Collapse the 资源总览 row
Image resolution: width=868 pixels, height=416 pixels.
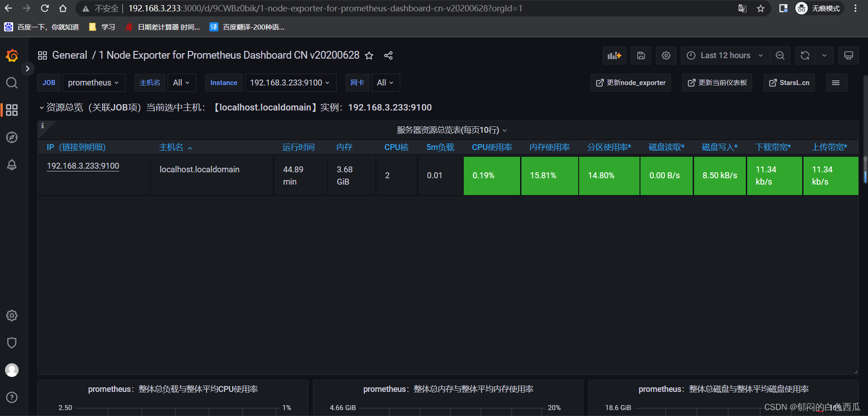pyautogui.click(x=41, y=108)
